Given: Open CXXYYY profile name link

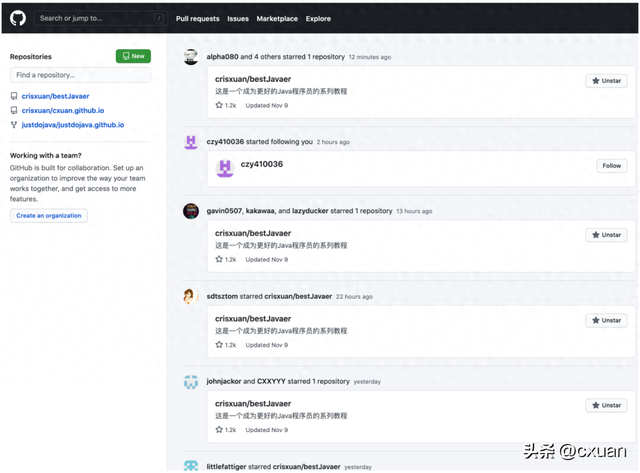Looking at the screenshot, I should pos(271,381).
